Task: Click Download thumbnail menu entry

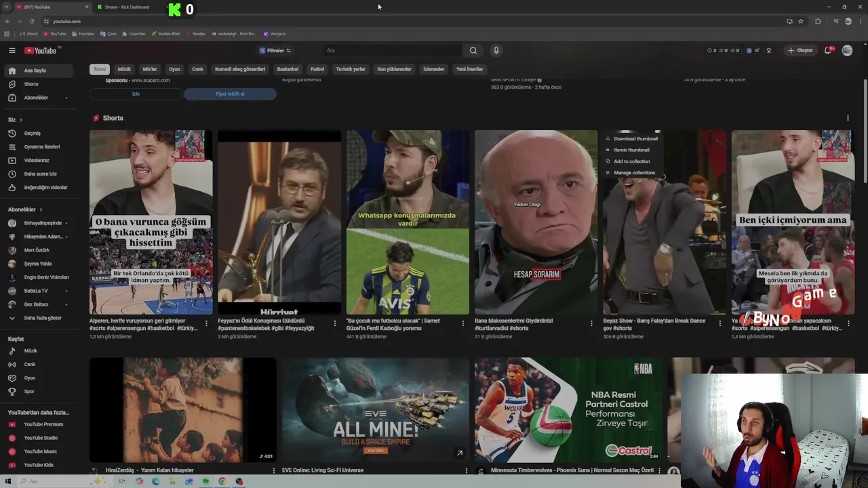Action: click(632, 138)
